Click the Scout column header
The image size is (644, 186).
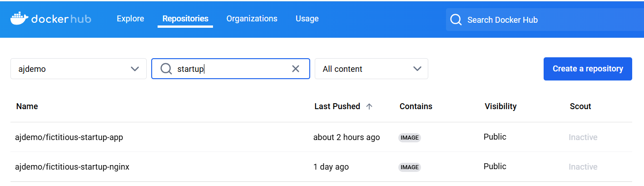tap(580, 106)
